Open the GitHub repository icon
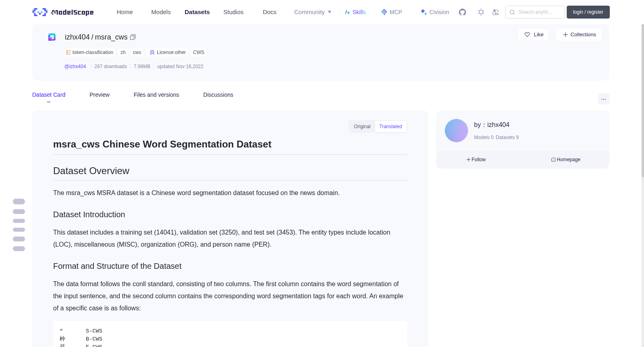Image resolution: width=644 pixels, height=347 pixels. click(x=462, y=12)
